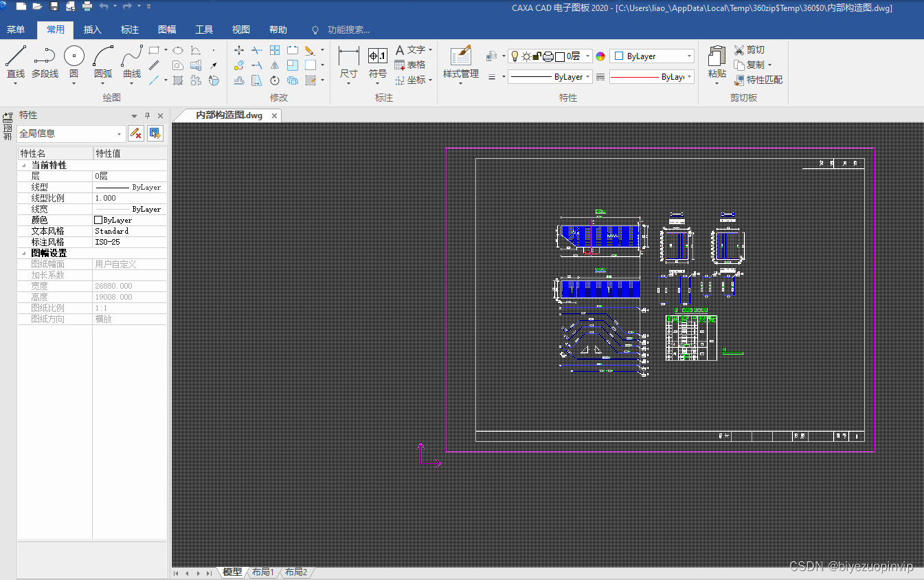The height and width of the screenshot is (580, 924).
Task: Toggle the layer light bulb visibility icon
Action: [515, 56]
